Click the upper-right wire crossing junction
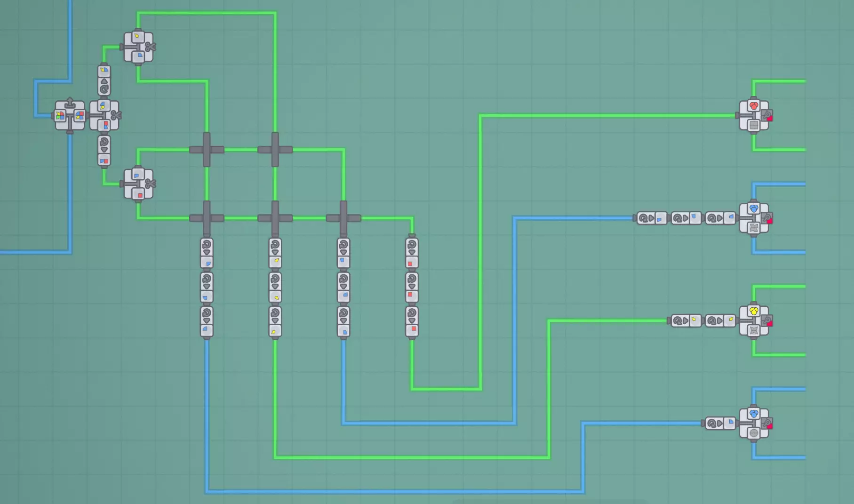Screen dimensions: 854x504 click(275, 150)
